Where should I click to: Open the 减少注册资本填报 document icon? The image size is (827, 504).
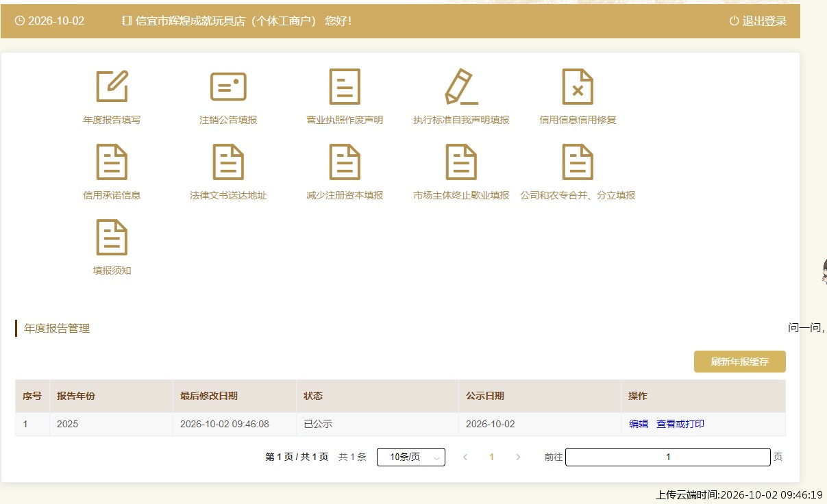[345, 162]
